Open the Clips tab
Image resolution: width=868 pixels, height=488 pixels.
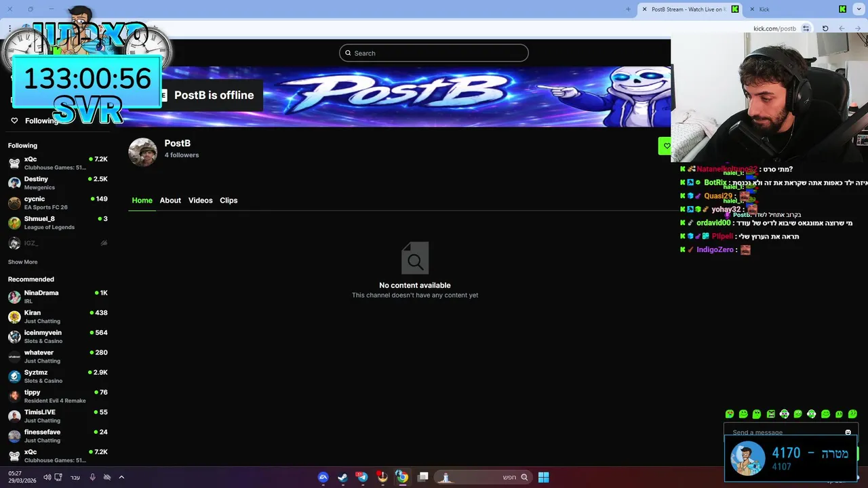coord(229,201)
